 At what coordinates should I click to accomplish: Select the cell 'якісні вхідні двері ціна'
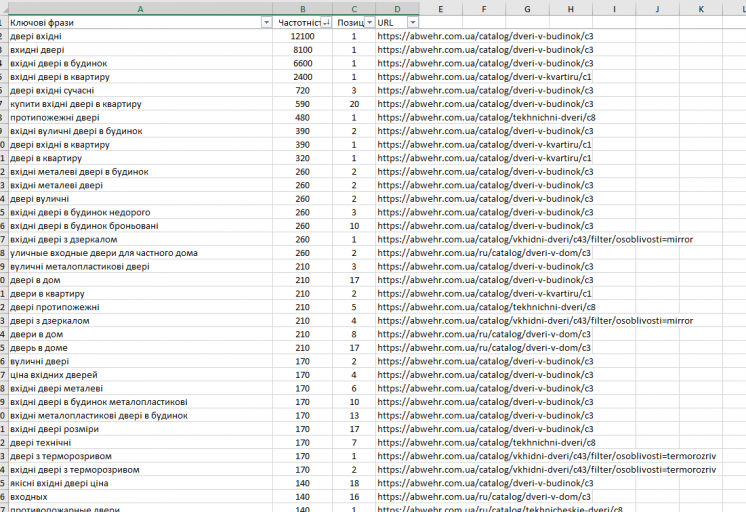(x=140, y=483)
